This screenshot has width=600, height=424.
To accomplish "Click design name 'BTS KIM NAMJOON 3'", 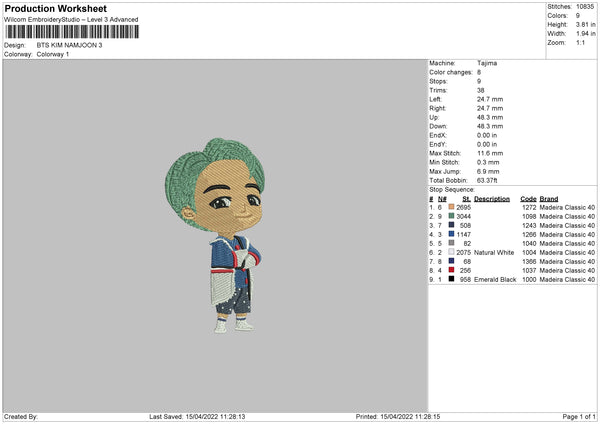I will pyautogui.click(x=69, y=45).
